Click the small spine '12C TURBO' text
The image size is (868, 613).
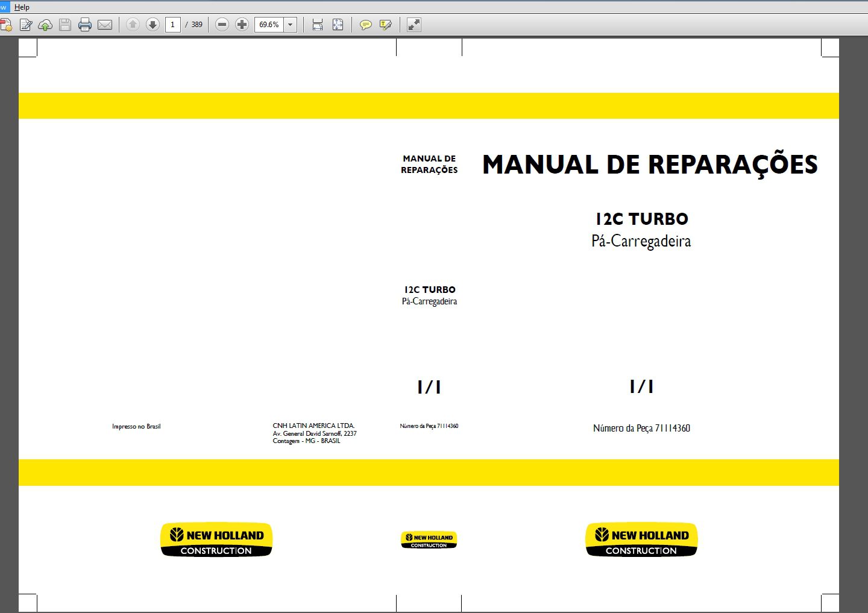coord(430,290)
